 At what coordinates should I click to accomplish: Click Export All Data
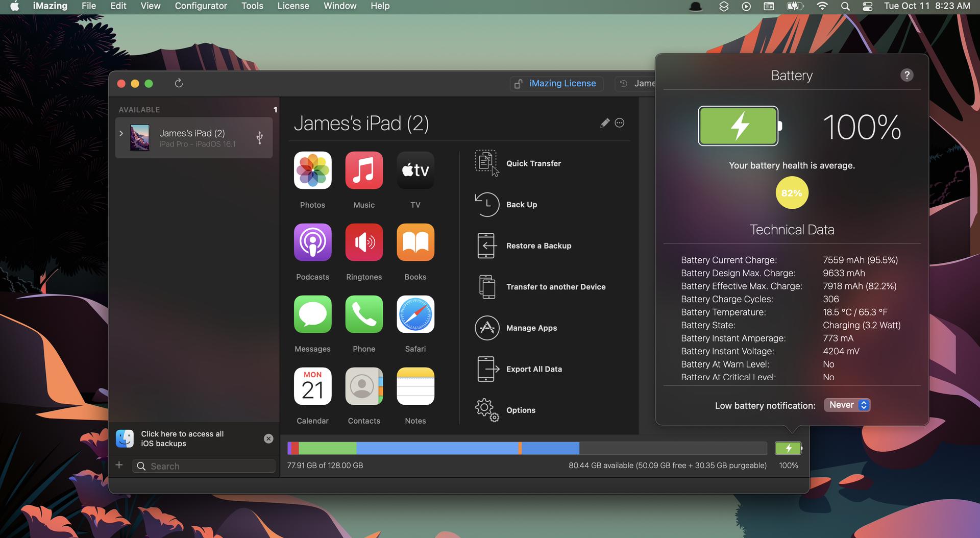[x=519, y=369]
